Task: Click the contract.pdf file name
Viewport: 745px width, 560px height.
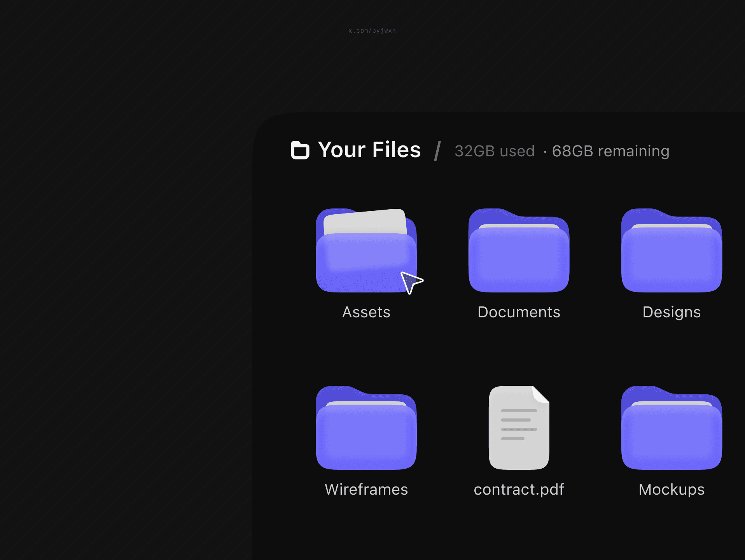Action: point(519,490)
